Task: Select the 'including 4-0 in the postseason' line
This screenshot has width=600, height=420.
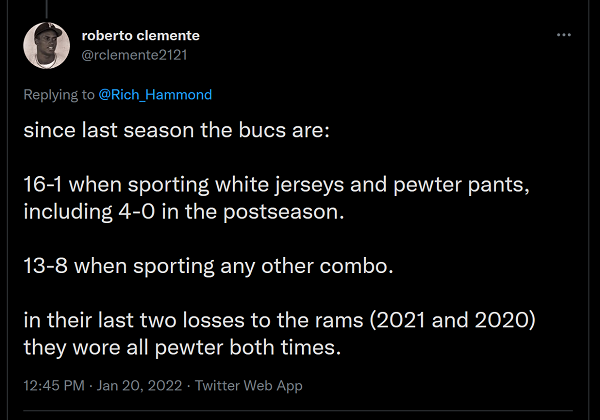Action: click(x=184, y=212)
